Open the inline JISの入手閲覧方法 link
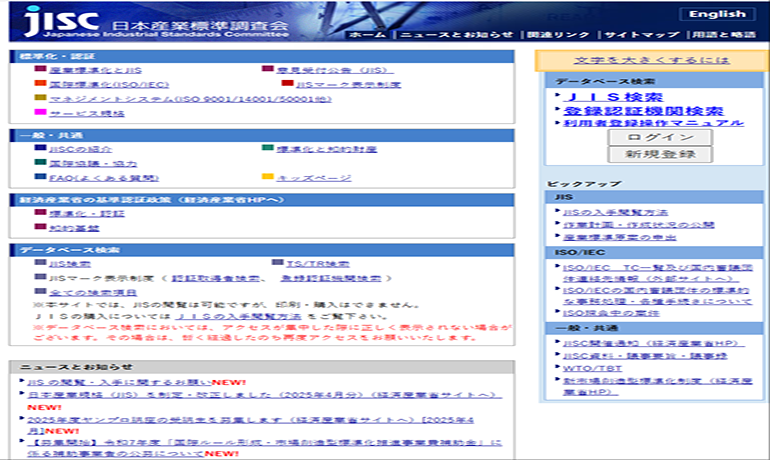 [239, 316]
